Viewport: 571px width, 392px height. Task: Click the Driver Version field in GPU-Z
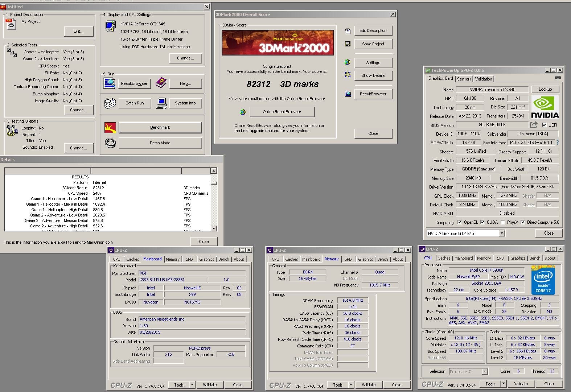click(x=507, y=187)
